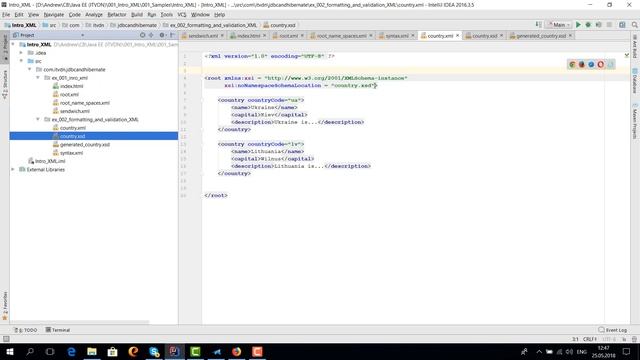Open Windows notification center icon
This screenshot has height=360, width=640.
(627, 351)
